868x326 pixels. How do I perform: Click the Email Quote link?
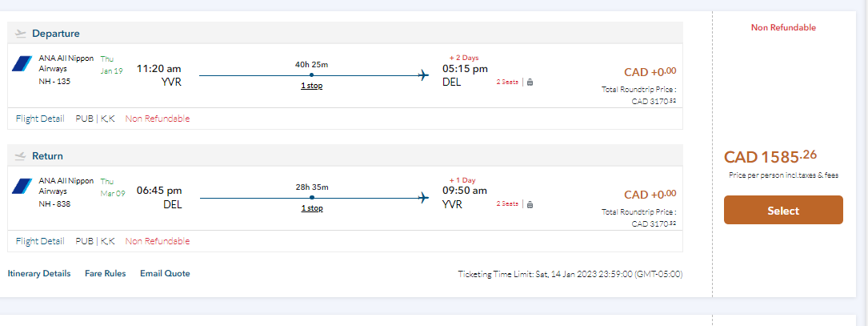pyautogui.click(x=165, y=273)
